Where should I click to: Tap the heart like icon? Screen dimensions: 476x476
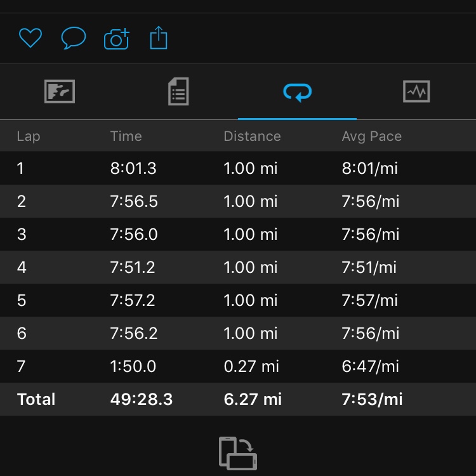click(30, 38)
